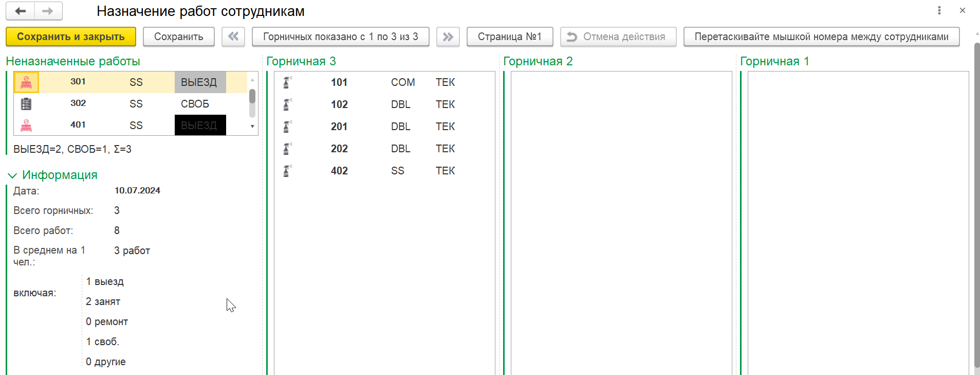Click the 0 другие count

(106, 362)
